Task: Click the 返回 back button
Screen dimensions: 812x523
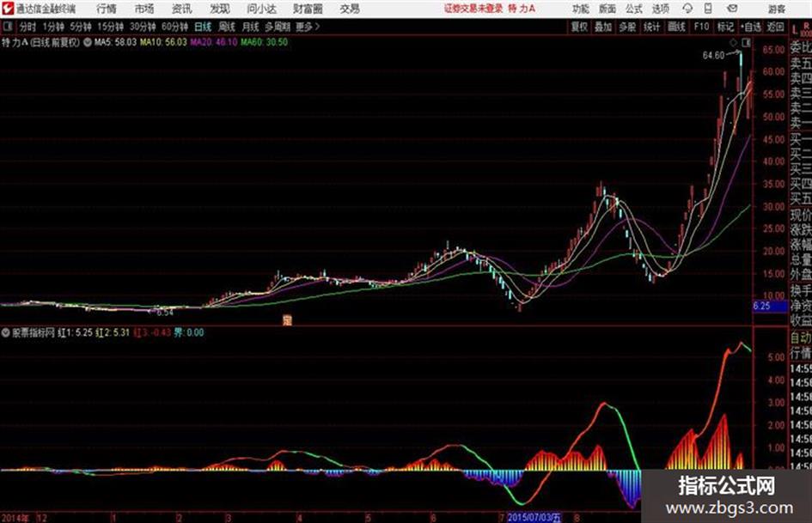Action: pyautogui.click(x=775, y=27)
